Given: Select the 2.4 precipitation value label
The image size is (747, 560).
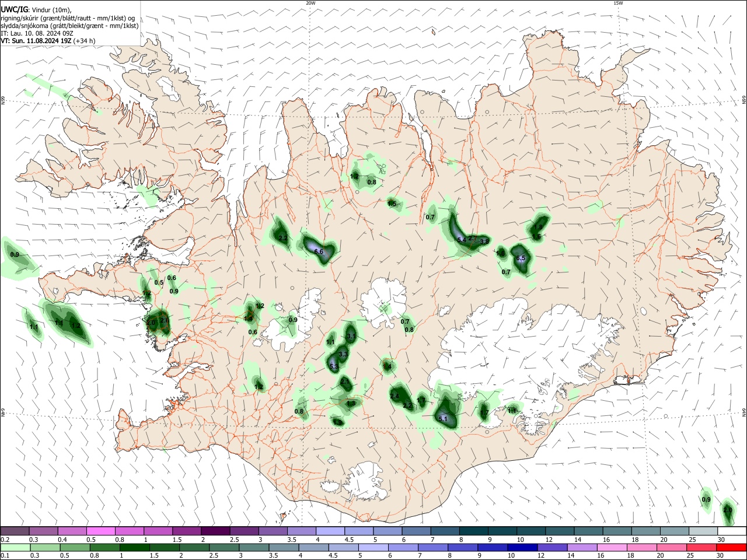Looking at the screenshot, I should coord(395,397).
